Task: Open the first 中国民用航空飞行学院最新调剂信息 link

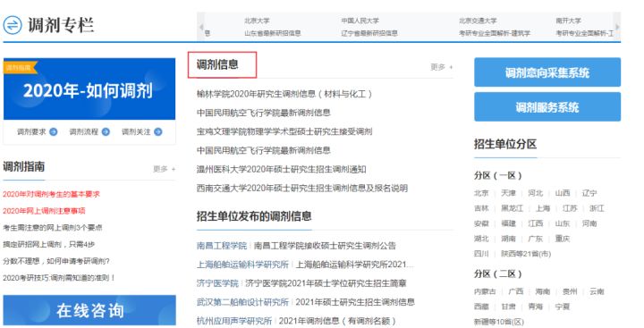Action: (x=263, y=113)
